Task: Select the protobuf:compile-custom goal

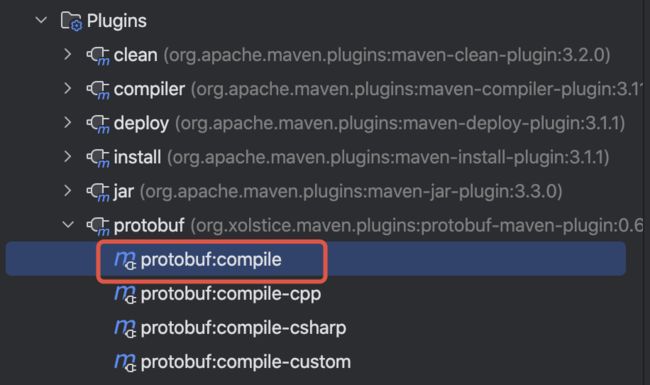Action: pos(245,362)
